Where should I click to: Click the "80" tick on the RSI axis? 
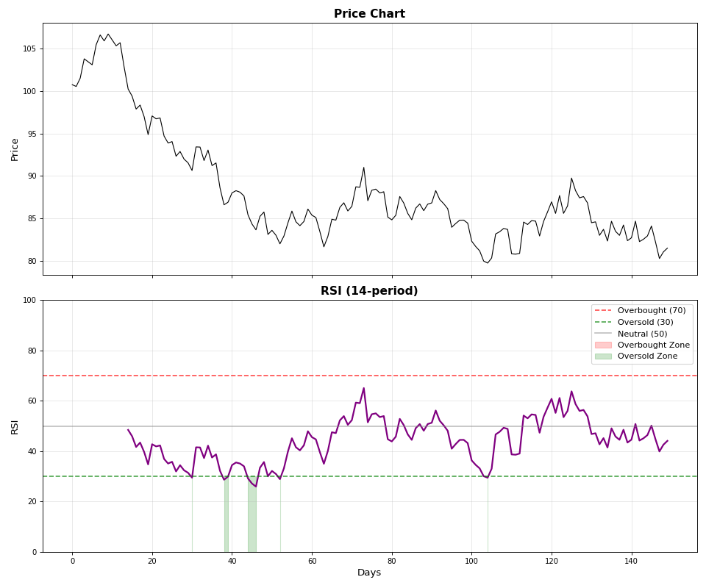pyautogui.click(x=32, y=351)
